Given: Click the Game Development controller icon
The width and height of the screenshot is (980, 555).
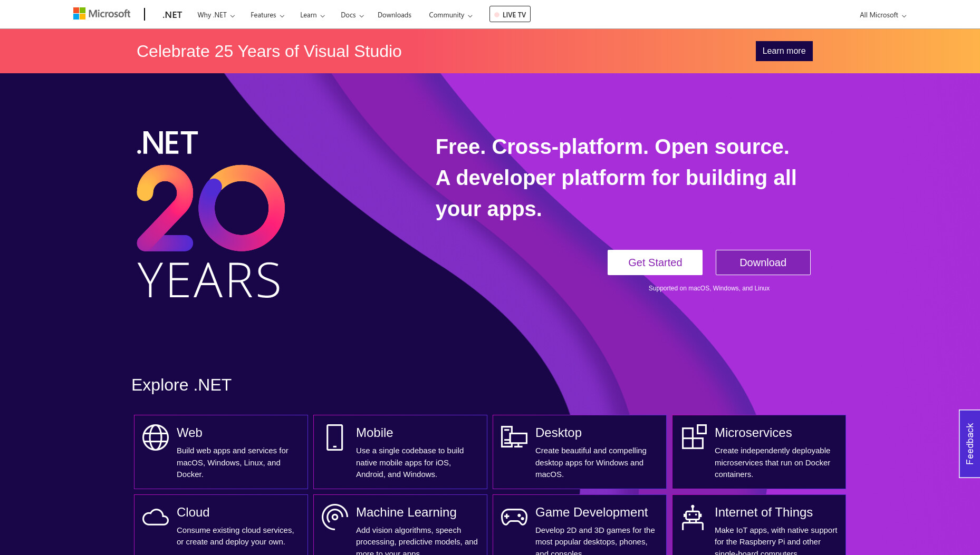Looking at the screenshot, I should tap(514, 517).
